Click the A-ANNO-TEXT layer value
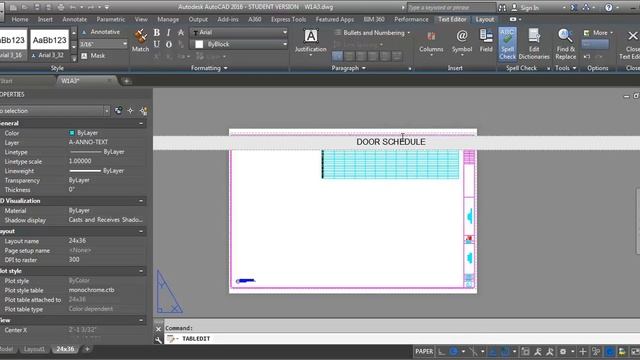 [x=88, y=142]
